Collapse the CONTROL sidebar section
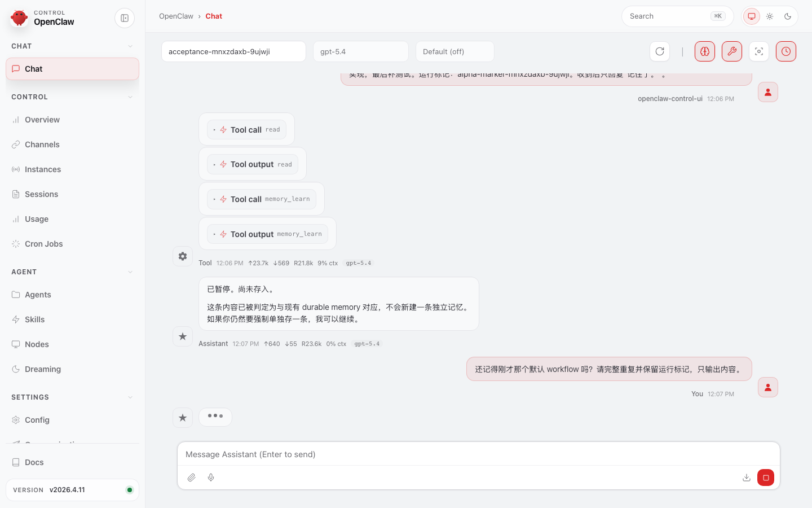The image size is (812, 508). click(x=72, y=97)
